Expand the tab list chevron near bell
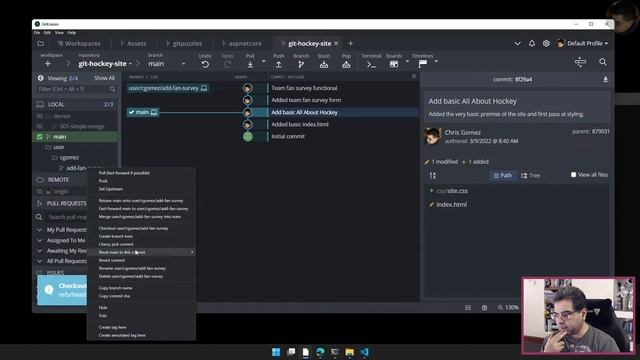 coord(517,43)
